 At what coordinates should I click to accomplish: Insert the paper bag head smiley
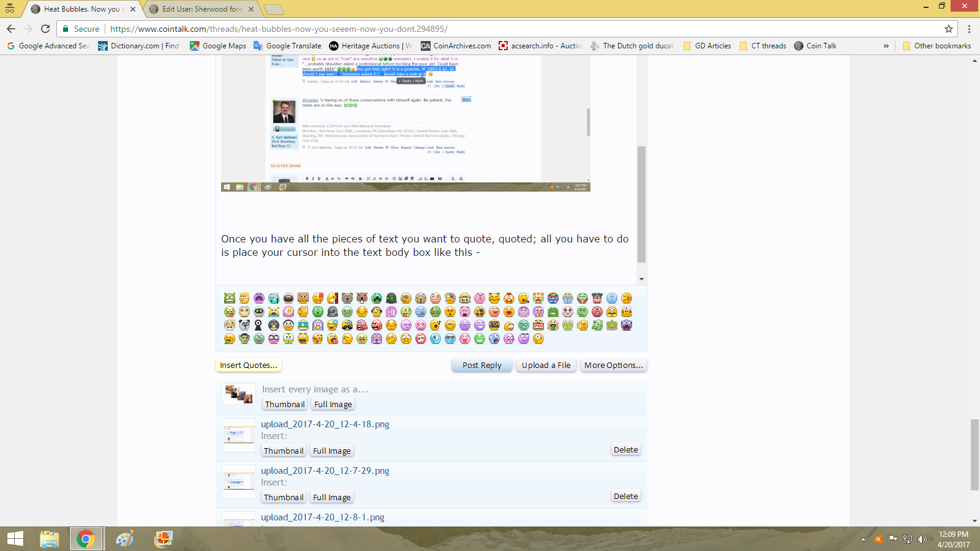click(x=303, y=298)
